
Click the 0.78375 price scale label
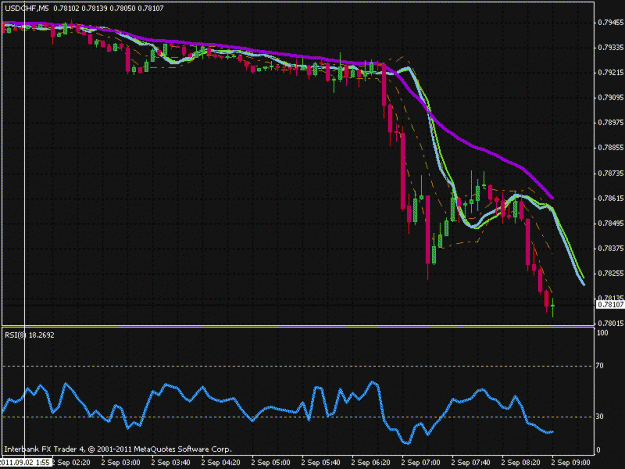(610, 248)
